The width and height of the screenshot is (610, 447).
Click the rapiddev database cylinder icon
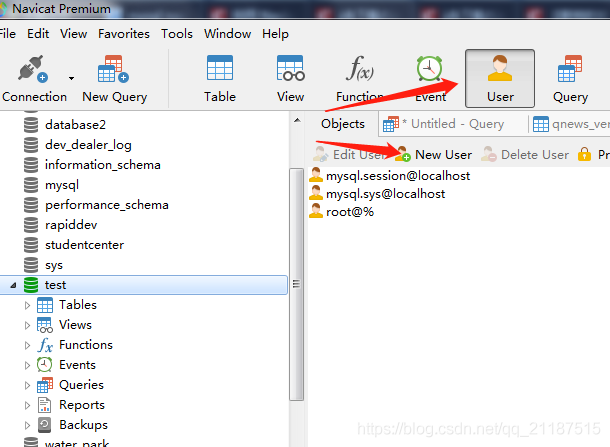pos(31,225)
